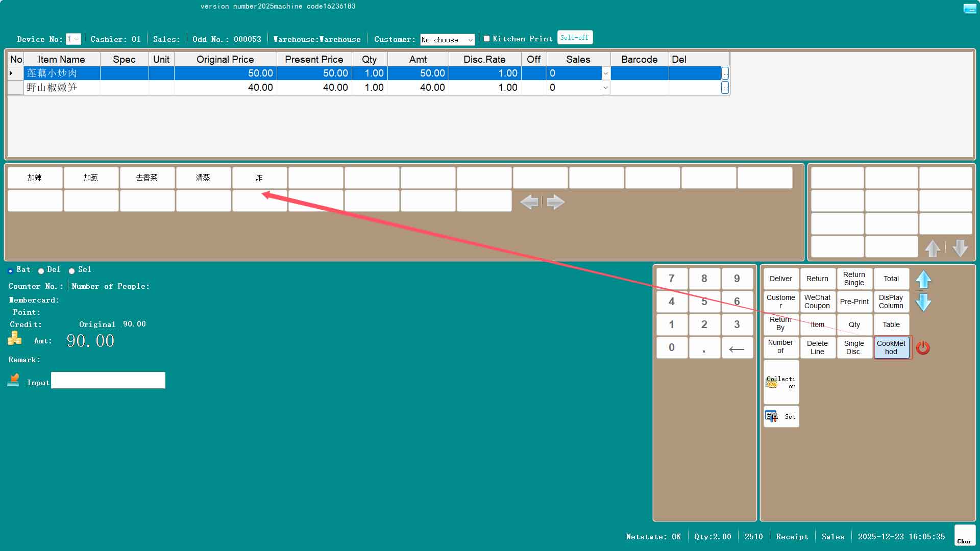Expand Sales dropdown in first item row
This screenshot has height=551, width=980.
pos(605,73)
